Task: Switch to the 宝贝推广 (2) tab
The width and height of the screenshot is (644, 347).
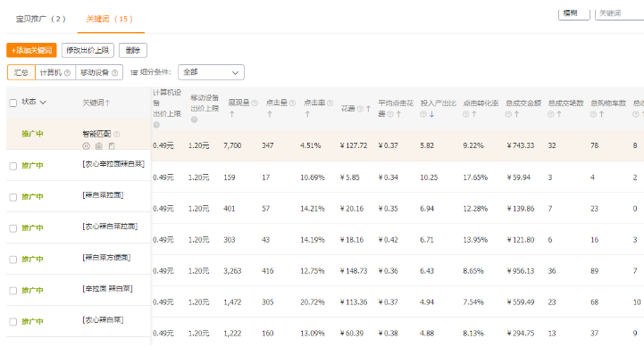Action: [x=41, y=19]
